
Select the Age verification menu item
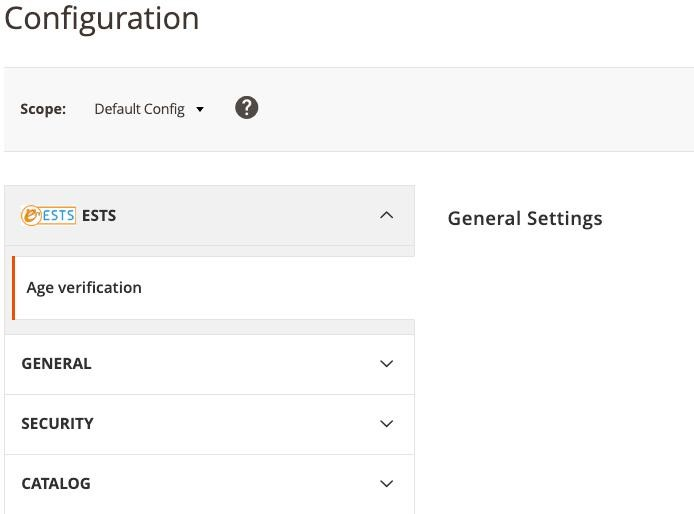[84, 288]
